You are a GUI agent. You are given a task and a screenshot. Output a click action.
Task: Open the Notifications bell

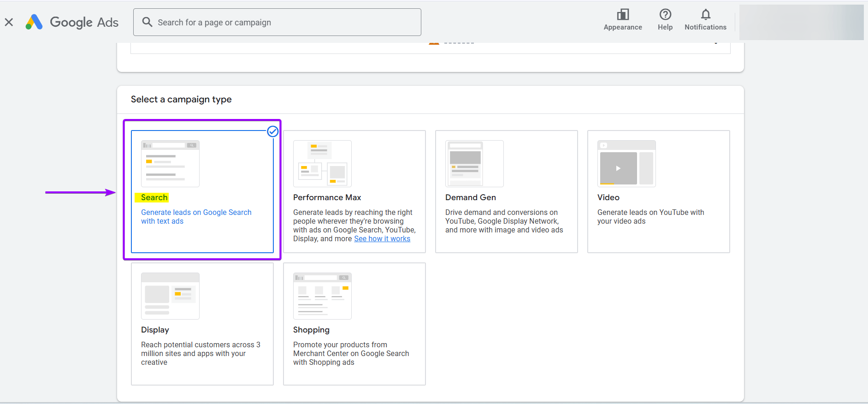pyautogui.click(x=705, y=15)
